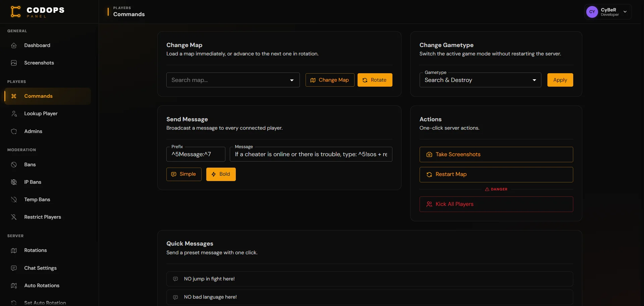The image size is (644, 306).
Task: Click the Rotate button
Action: coord(375,80)
